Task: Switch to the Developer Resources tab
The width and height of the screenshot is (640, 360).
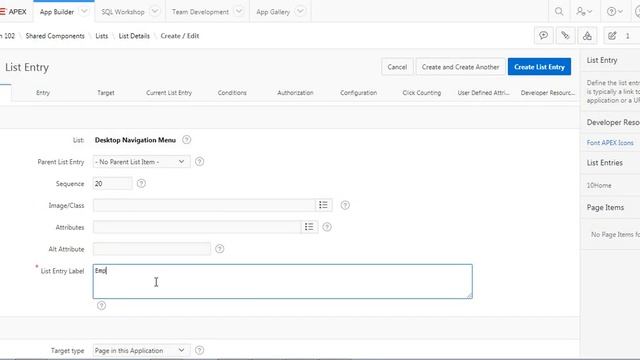Action: [x=547, y=93]
